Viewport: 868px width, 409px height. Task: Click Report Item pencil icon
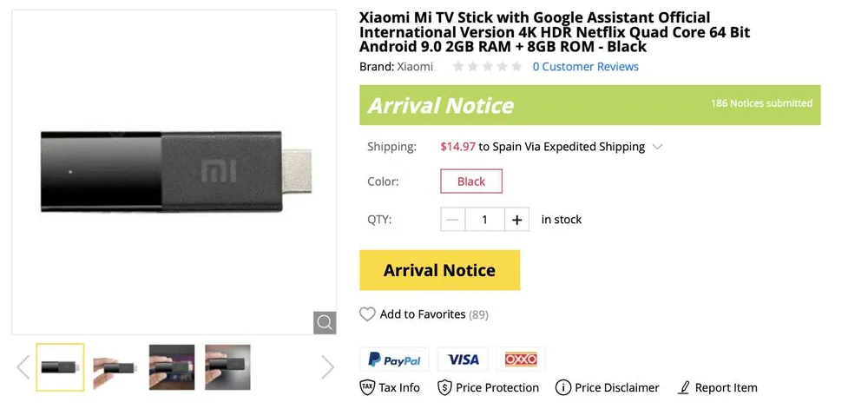(684, 387)
